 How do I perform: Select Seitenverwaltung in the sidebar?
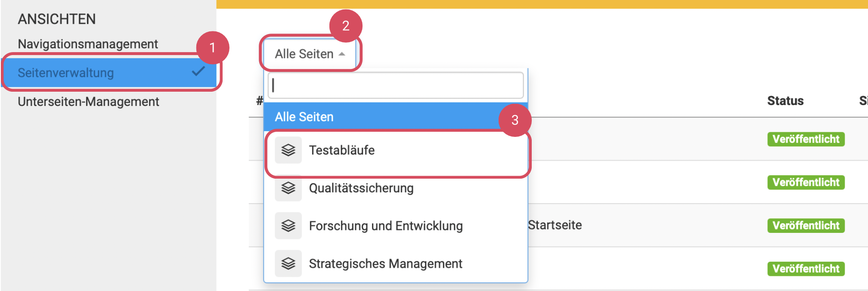(66, 73)
